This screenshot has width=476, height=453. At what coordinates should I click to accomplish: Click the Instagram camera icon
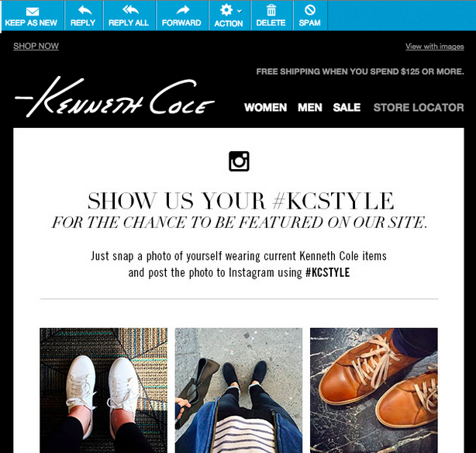coord(239,161)
